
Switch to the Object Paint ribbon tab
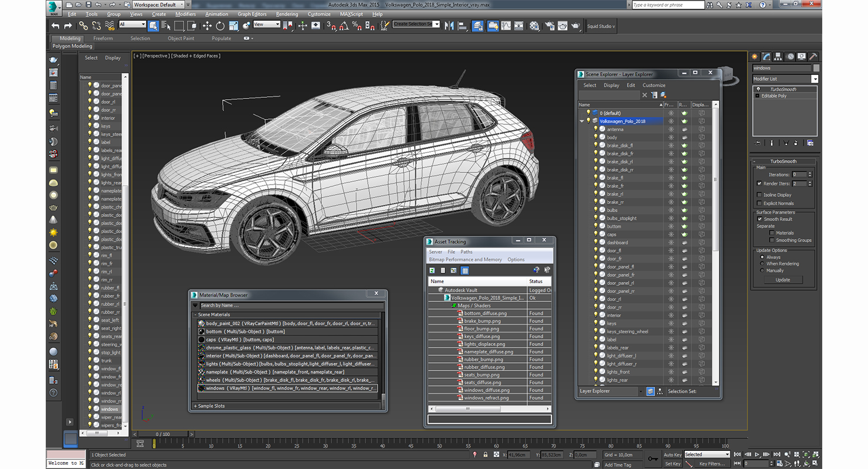tap(181, 38)
